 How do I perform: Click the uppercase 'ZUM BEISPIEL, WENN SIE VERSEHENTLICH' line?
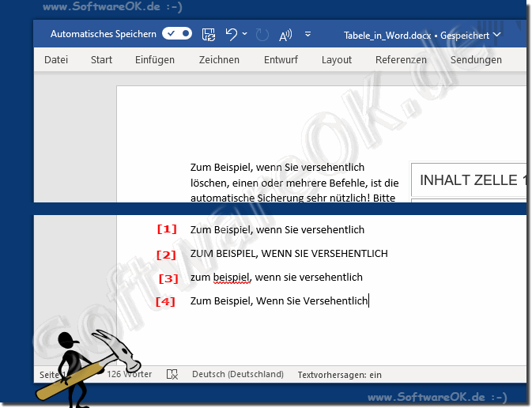click(x=289, y=254)
